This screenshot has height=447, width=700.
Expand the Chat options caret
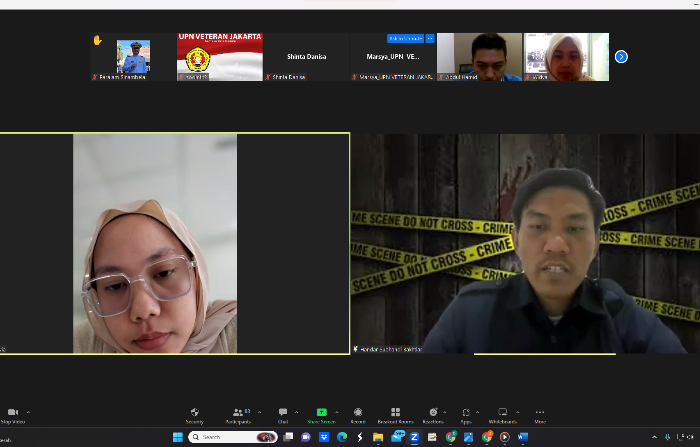(x=296, y=412)
